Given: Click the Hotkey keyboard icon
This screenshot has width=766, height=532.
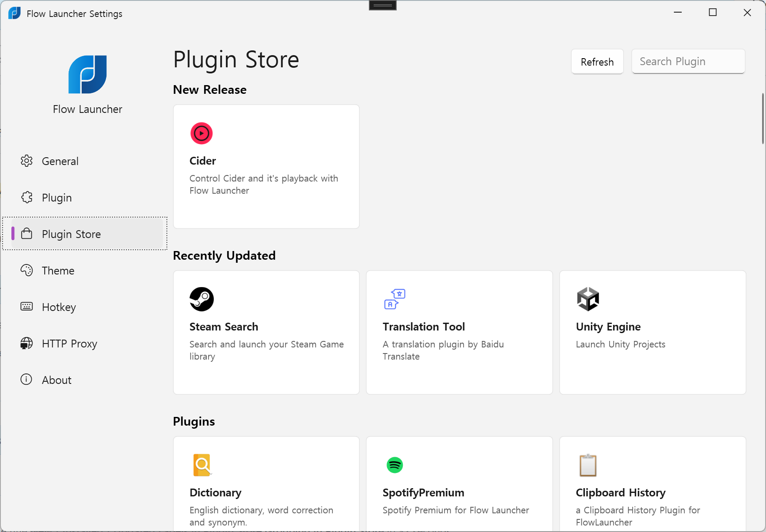Looking at the screenshot, I should pyautogui.click(x=27, y=307).
